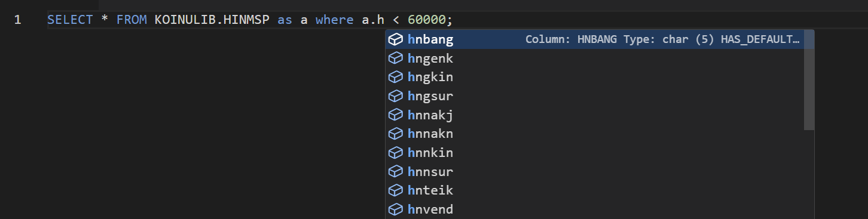Choose the hnnakn column name text
This screenshot has height=219, width=868.
point(430,134)
